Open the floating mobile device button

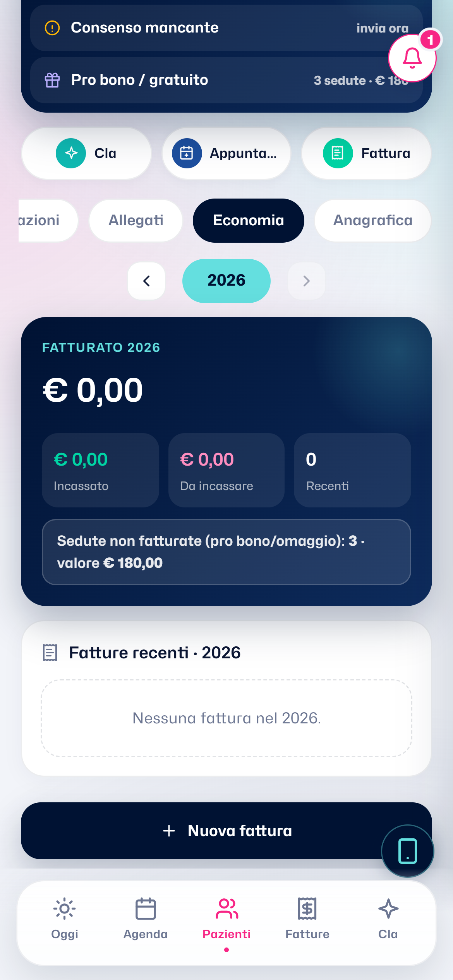tap(408, 851)
